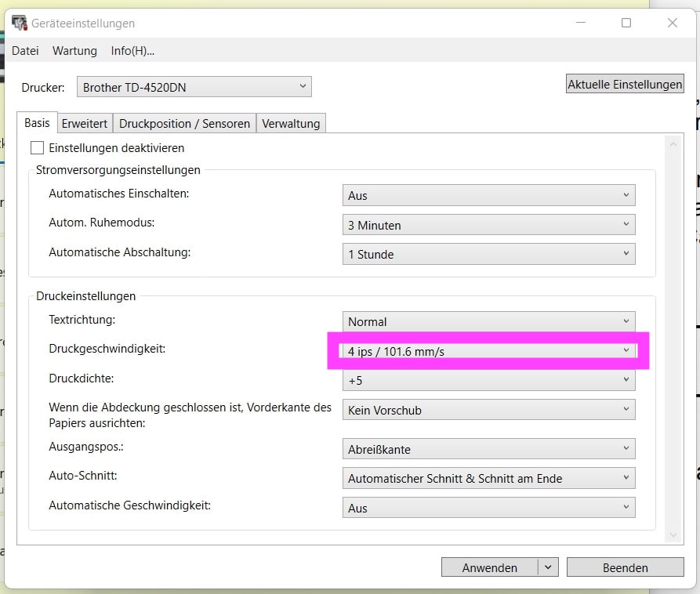Expand the Automatisches Einschalten dropdown
This screenshot has height=594, width=700.
489,195
